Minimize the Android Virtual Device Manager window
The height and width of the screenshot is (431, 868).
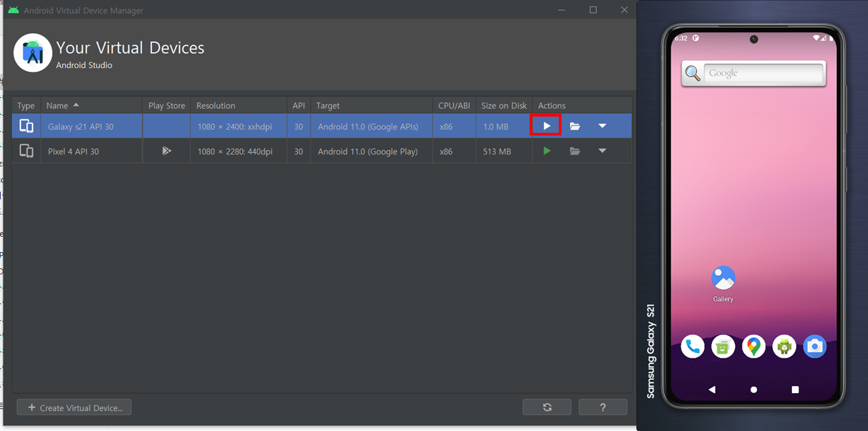(x=561, y=10)
